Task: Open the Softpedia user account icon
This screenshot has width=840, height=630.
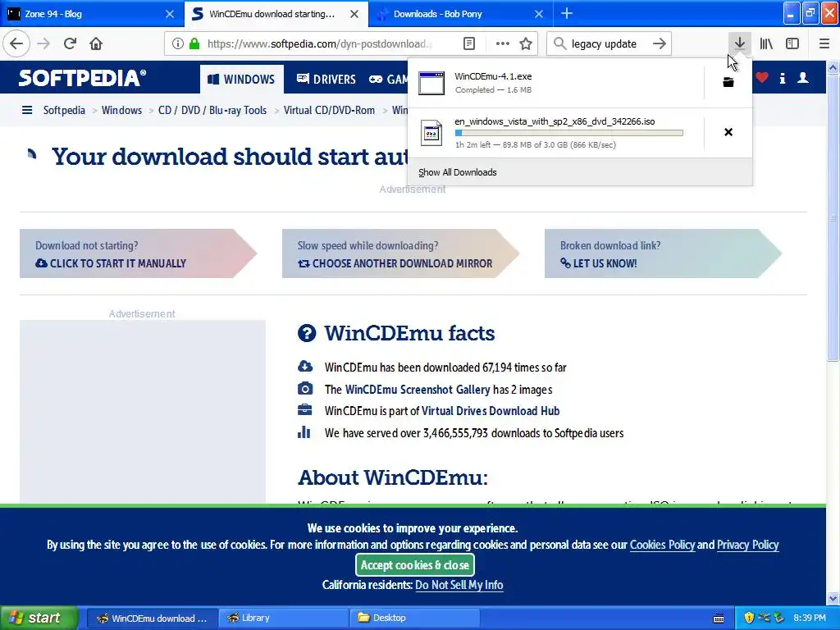Action: (803, 78)
